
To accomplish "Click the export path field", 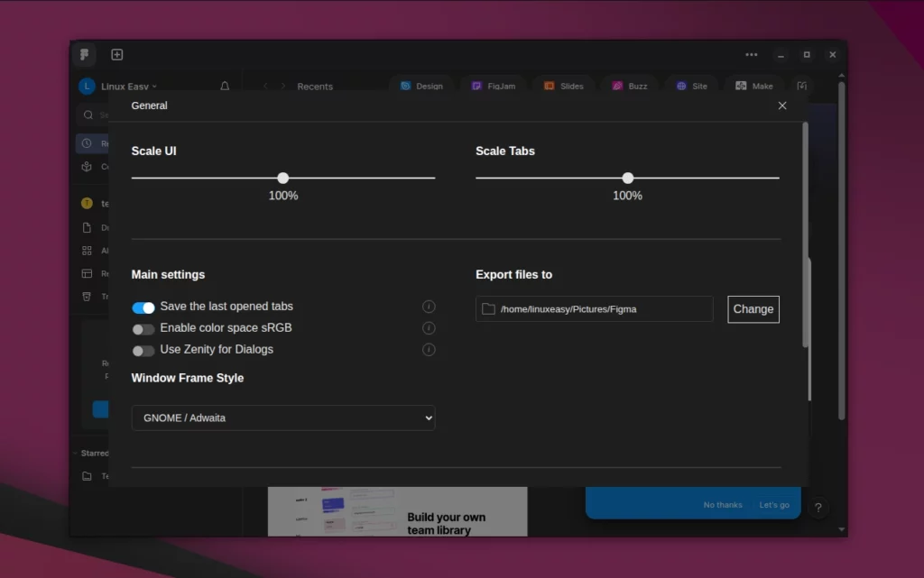I will (x=593, y=309).
